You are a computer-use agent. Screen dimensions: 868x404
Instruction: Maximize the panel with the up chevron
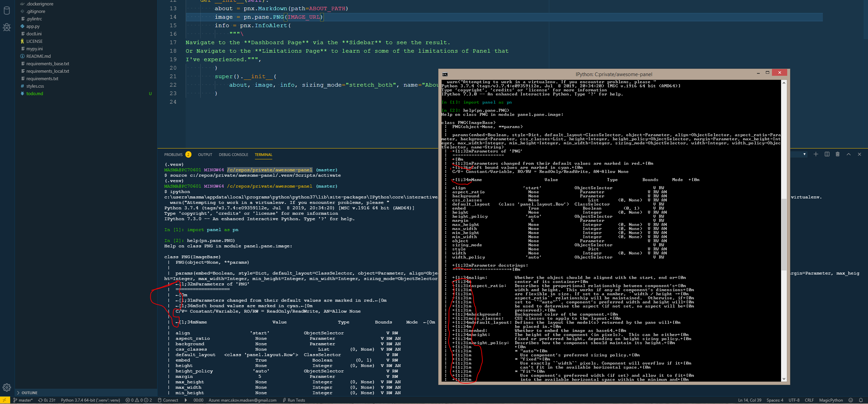(x=848, y=154)
